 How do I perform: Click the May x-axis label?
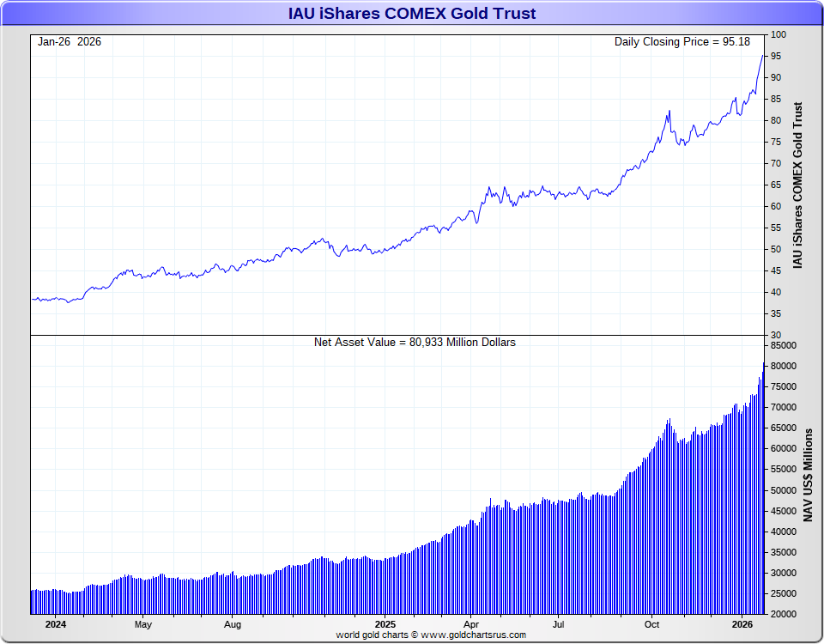coord(143,624)
